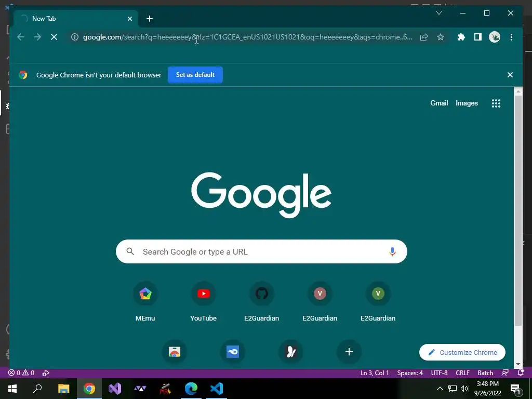Click the address bar URL
Image resolution: width=532 pixels, height=399 pixels.
pyautogui.click(x=248, y=37)
